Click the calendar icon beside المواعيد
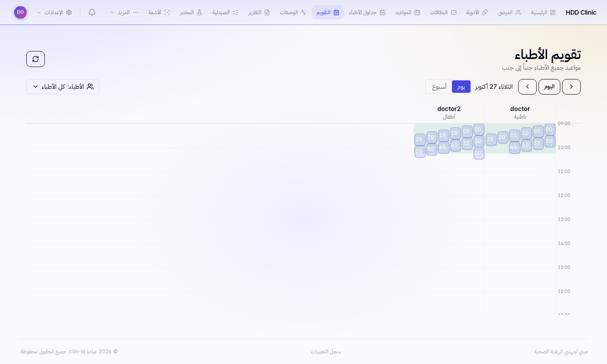Screen dimensions: 607x364 (x=417, y=12)
